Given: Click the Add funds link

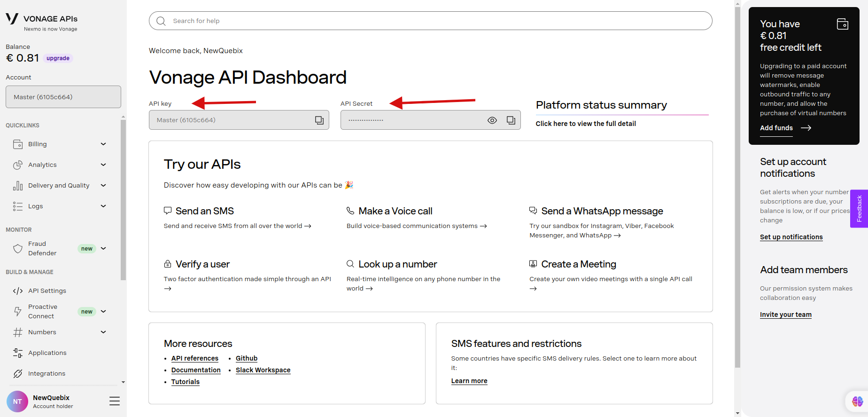Looking at the screenshot, I should pyautogui.click(x=776, y=128).
